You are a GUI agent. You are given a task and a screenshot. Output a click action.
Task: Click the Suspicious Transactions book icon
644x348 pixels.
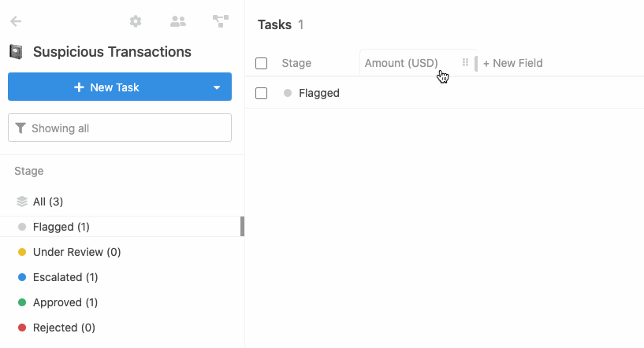pos(16,52)
